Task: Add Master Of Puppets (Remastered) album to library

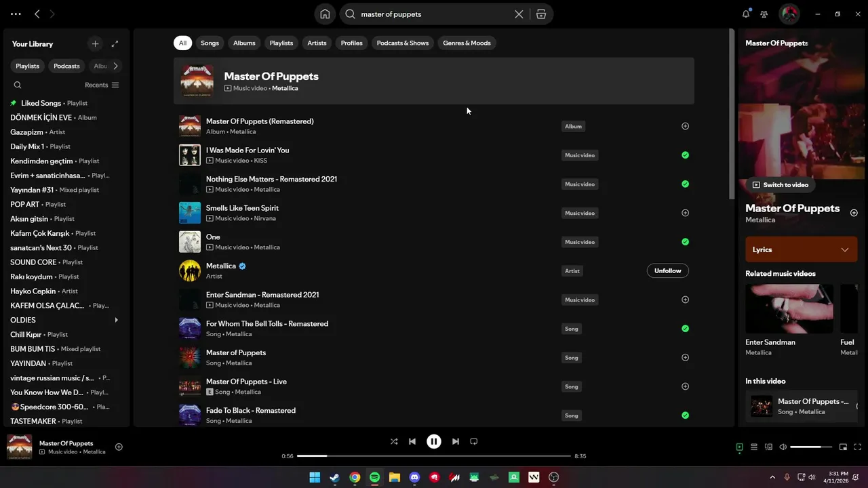Action: (x=685, y=126)
